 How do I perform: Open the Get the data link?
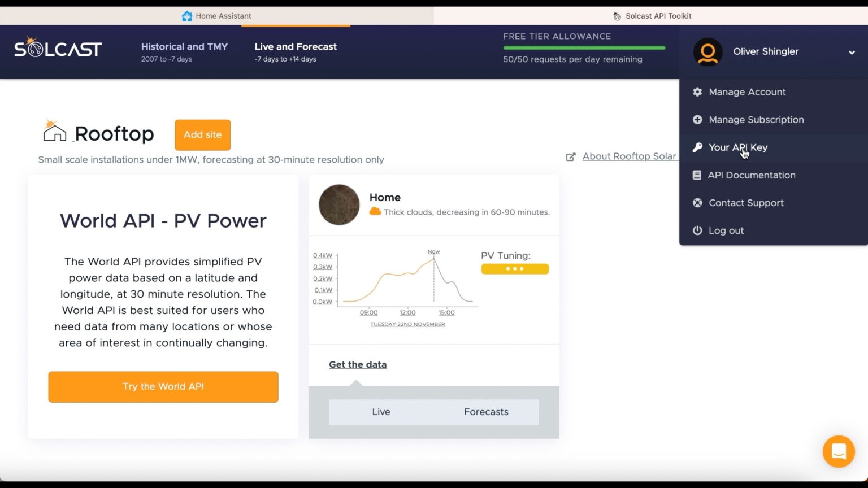coord(358,364)
